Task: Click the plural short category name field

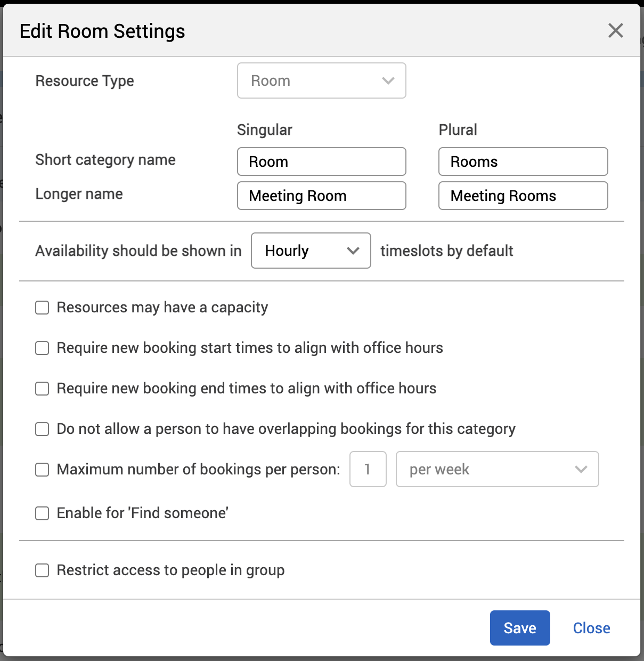Action: (x=523, y=162)
